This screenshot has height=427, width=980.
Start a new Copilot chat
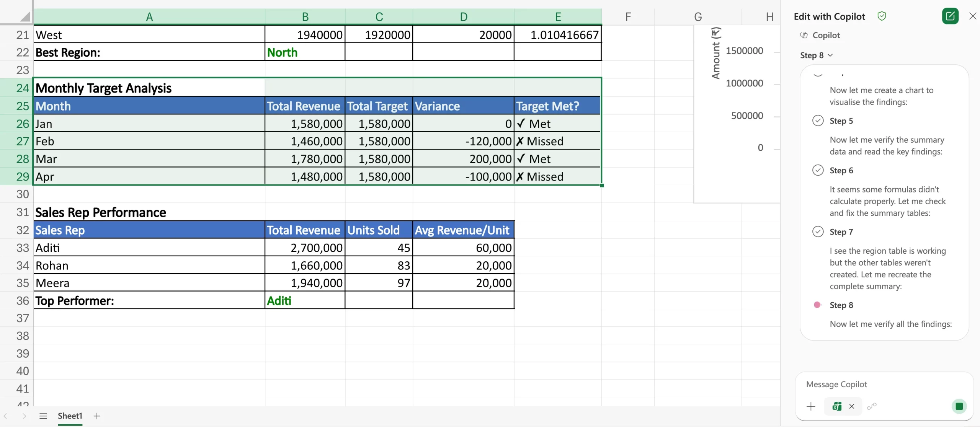click(x=951, y=16)
